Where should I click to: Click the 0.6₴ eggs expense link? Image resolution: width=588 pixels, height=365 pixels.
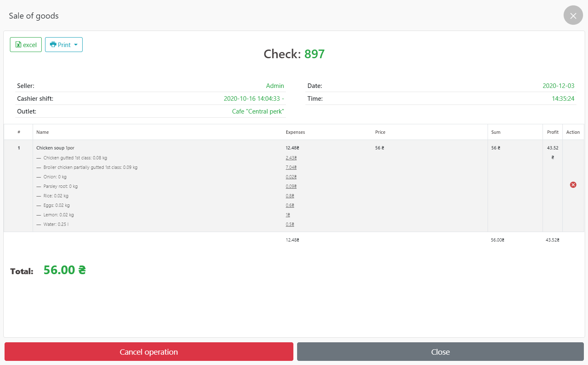pyautogui.click(x=290, y=205)
